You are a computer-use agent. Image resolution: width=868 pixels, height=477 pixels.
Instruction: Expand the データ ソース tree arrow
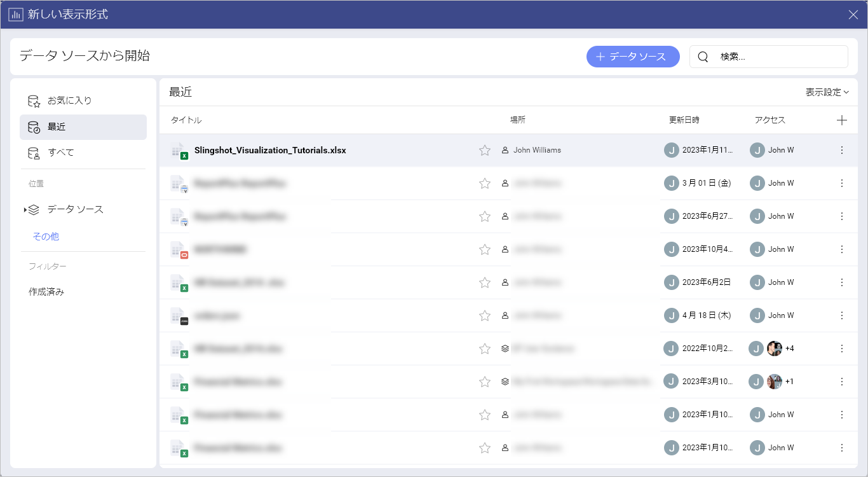(x=25, y=210)
